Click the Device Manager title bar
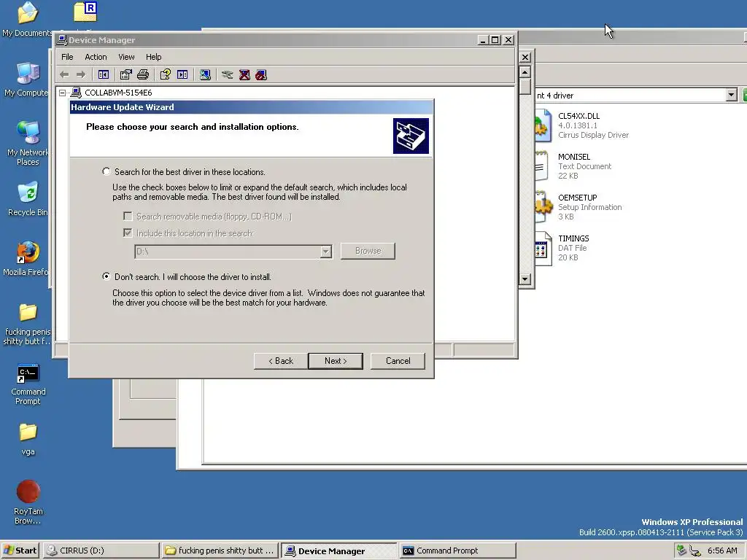This screenshot has height=560, width=747. coord(267,40)
